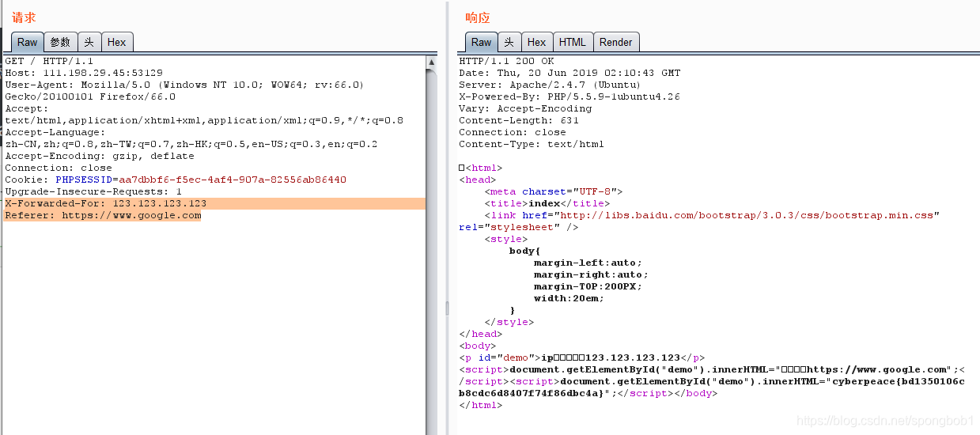Click the X-Powered-By: PHP header line
Image resolution: width=980 pixels, height=435 pixels.
click(569, 96)
